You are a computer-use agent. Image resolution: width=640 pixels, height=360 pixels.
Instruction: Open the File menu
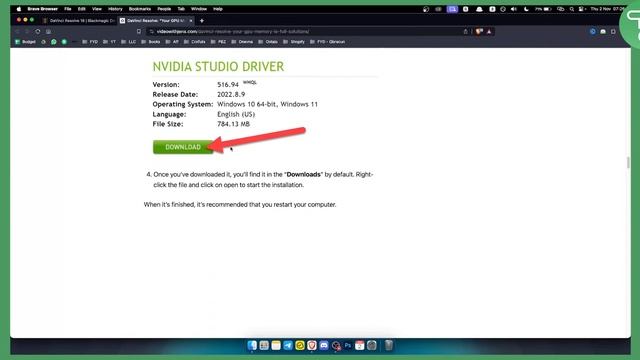click(68, 9)
